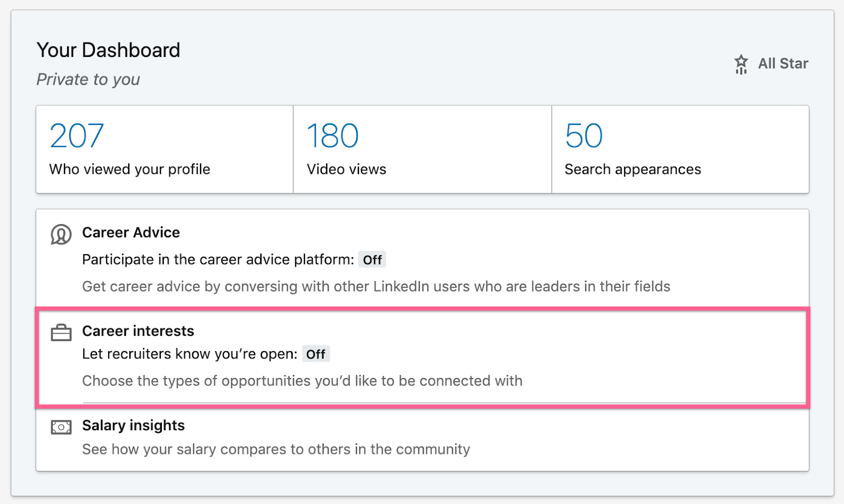Open the Salary insights heading
The image size is (844, 504).
pyautogui.click(x=133, y=425)
